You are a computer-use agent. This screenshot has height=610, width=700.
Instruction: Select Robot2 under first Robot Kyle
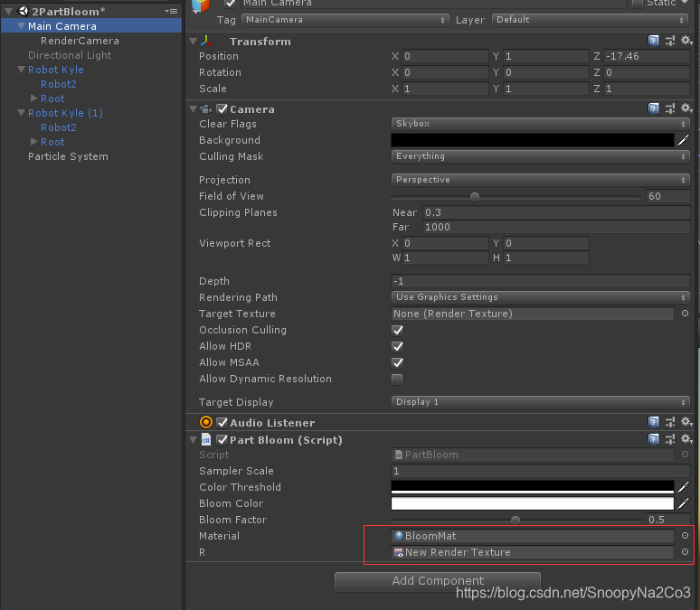tap(59, 84)
